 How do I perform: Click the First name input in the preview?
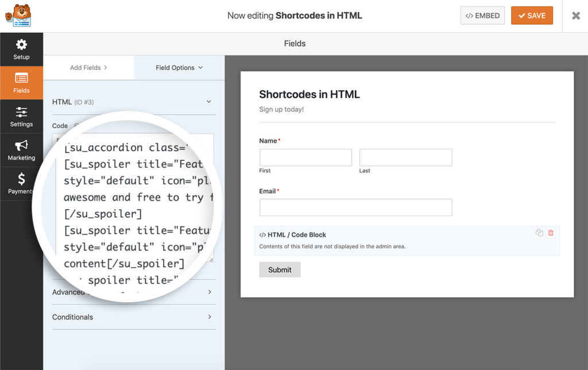click(x=305, y=157)
